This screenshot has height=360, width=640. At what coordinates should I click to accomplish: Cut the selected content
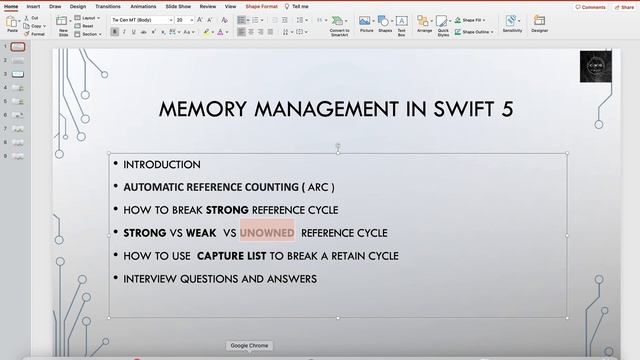coord(31,18)
